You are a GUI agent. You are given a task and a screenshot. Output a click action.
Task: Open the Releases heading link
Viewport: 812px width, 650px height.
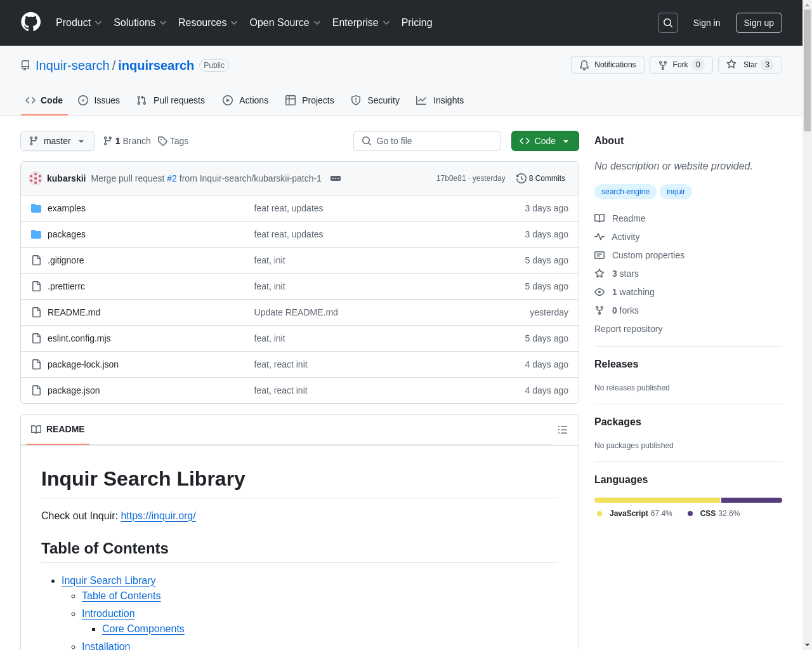[616, 364]
